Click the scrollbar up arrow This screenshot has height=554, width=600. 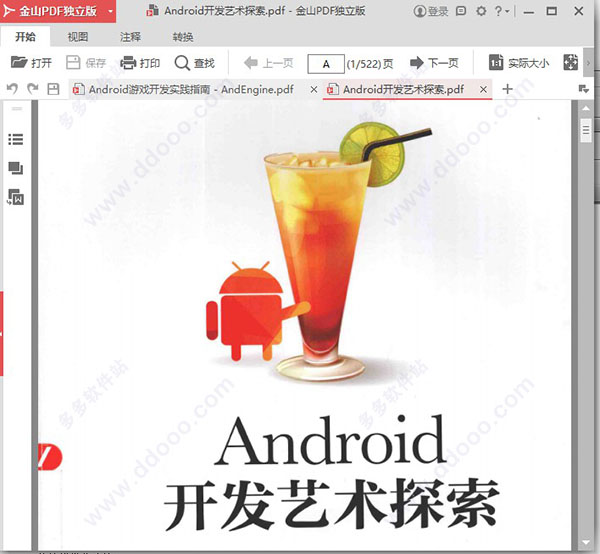pos(586,108)
